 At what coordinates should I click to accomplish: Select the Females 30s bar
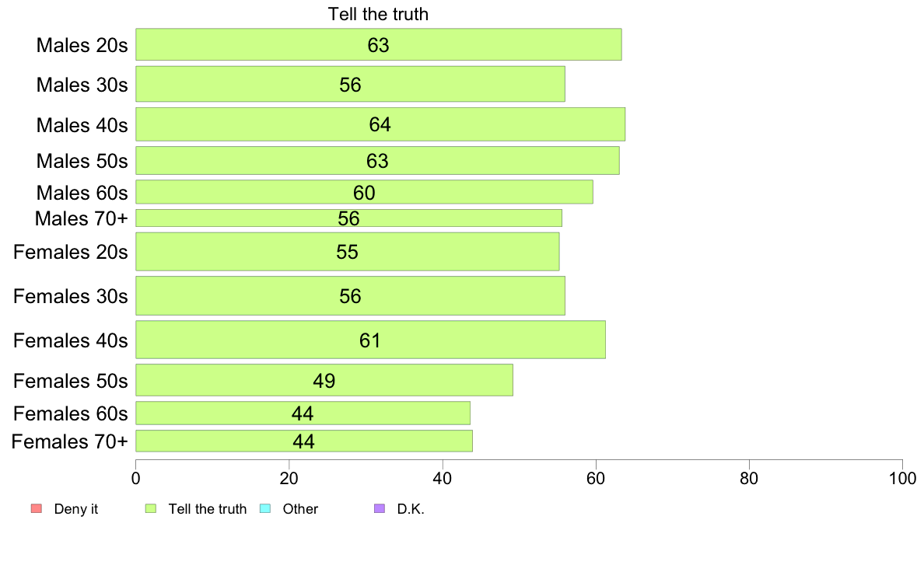(350, 296)
